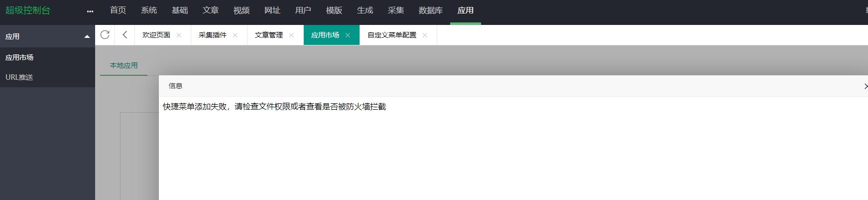The height and width of the screenshot is (200, 868).
Task: Switch to the 自定义菜单配置 tab
Action: 392,35
